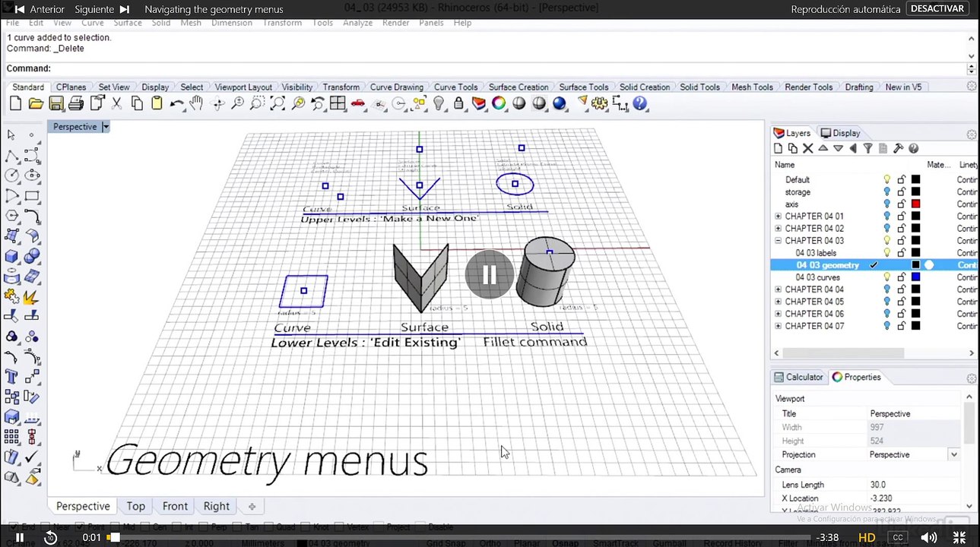980x547 pixels.
Task: Open the Curve Tools toolbar tab
Action: click(455, 87)
